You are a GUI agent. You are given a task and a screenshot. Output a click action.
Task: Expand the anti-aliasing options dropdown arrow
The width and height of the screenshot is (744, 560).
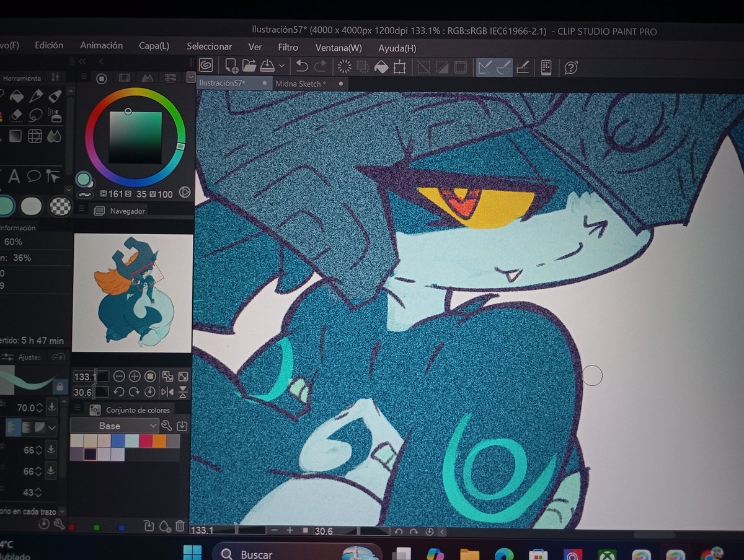[52, 427]
